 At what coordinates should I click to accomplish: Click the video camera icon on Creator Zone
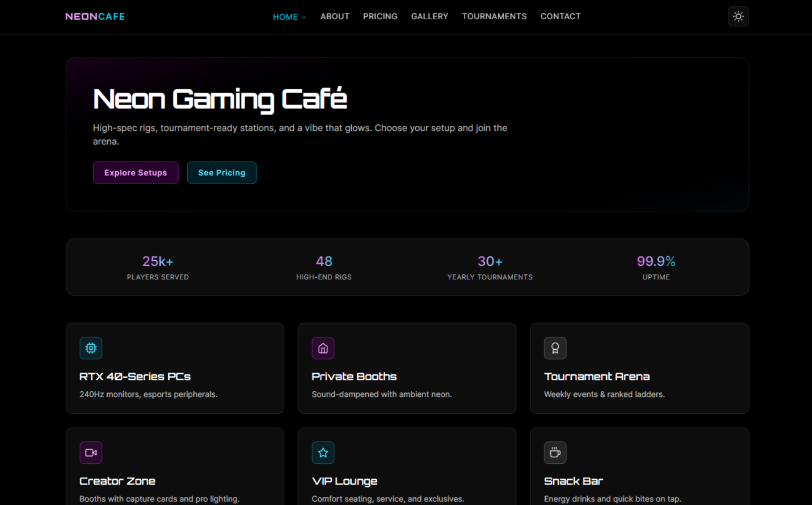91,453
